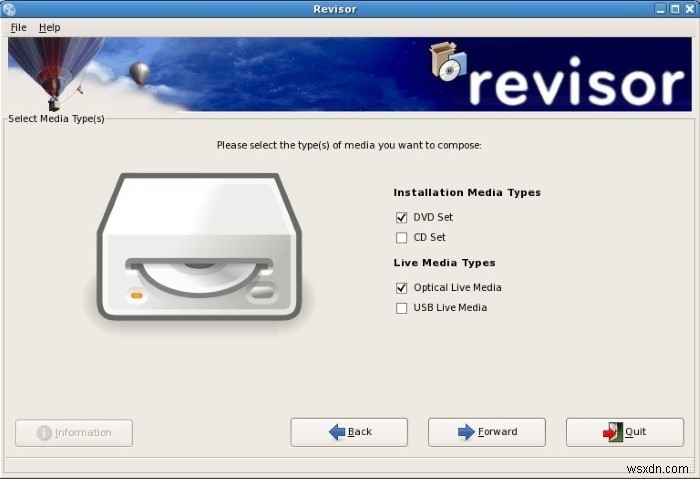700x479 pixels.
Task: Open the Help menu
Action: [x=49, y=28]
